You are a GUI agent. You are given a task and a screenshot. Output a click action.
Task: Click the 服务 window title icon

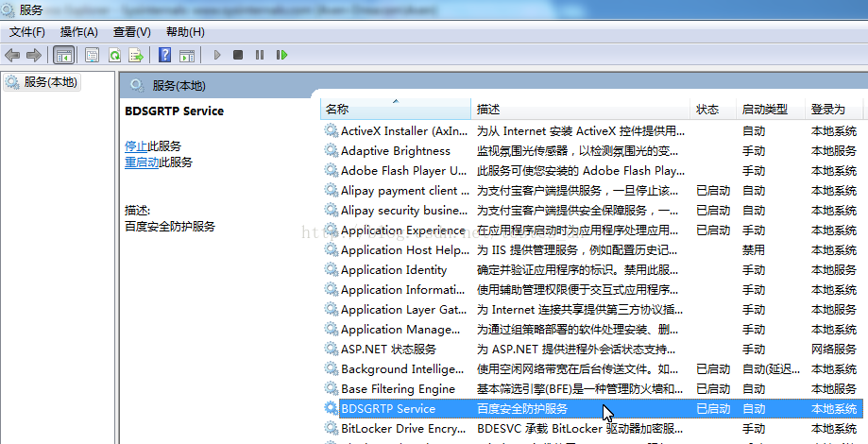pyautogui.click(x=9, y=9)
